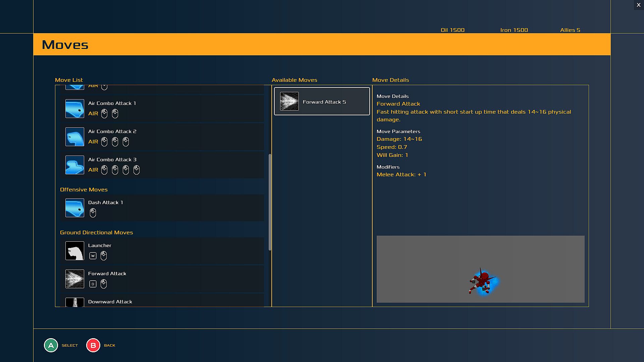
Task: Click the Launcher move silhouette icon
Action: tap(74, 251)
